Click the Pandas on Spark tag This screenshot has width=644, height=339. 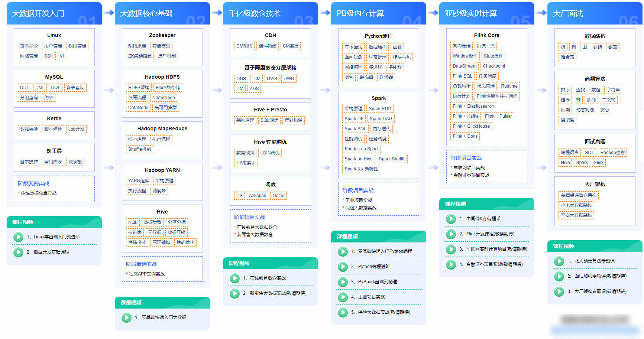pyautogui.click(x=362, y=149)
